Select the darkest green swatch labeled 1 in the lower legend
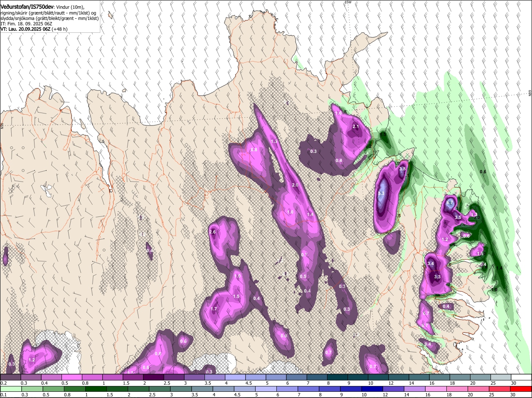Screen dimensions: 532x398 pyautogui.click(x=96, y=389)
